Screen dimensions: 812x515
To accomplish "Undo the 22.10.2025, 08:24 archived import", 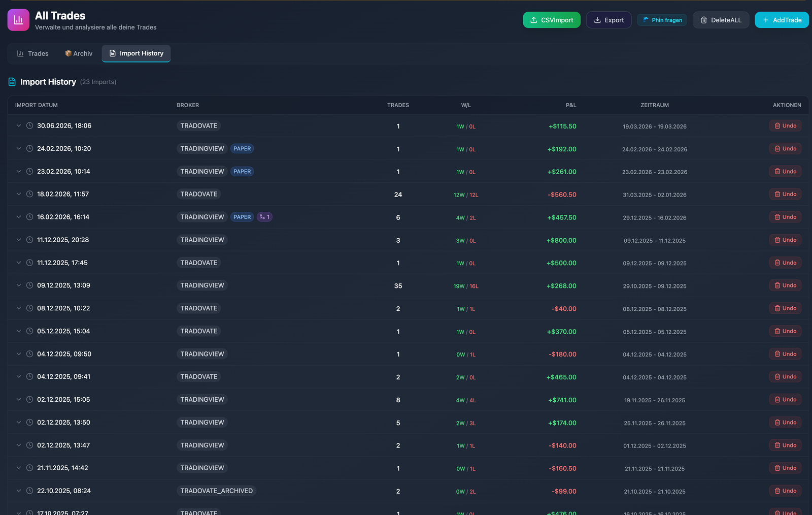I will (x=785, y=491).
